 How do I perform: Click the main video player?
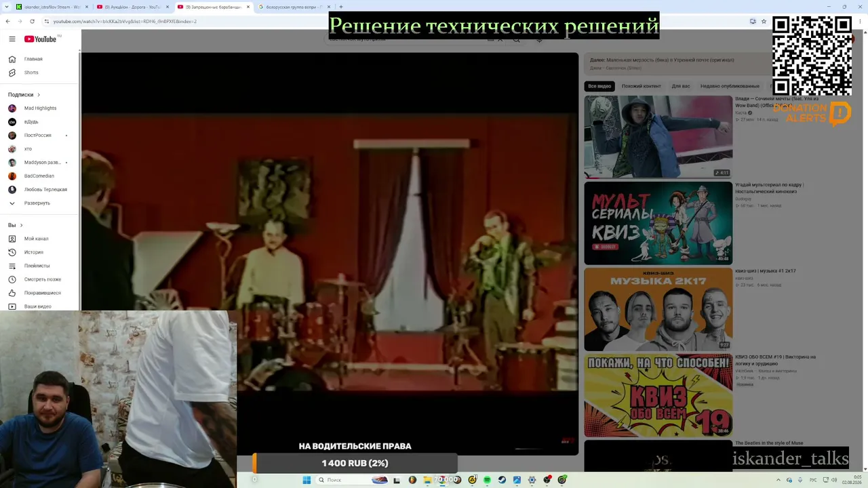click(330, 253)
